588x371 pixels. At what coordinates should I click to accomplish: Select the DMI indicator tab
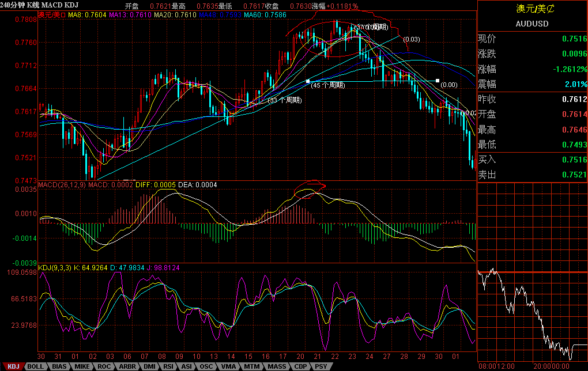[149, 366]
